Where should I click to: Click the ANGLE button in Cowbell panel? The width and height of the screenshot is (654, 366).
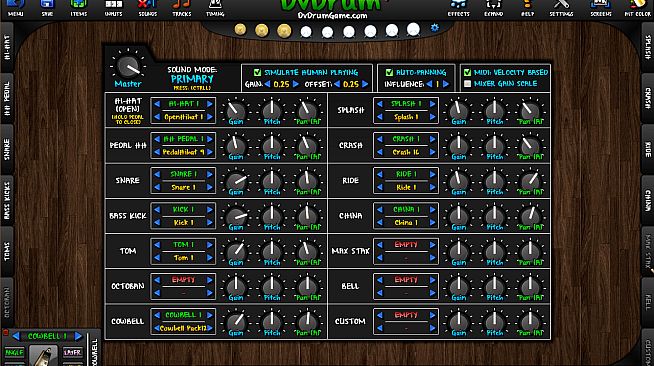pos(14,353)
